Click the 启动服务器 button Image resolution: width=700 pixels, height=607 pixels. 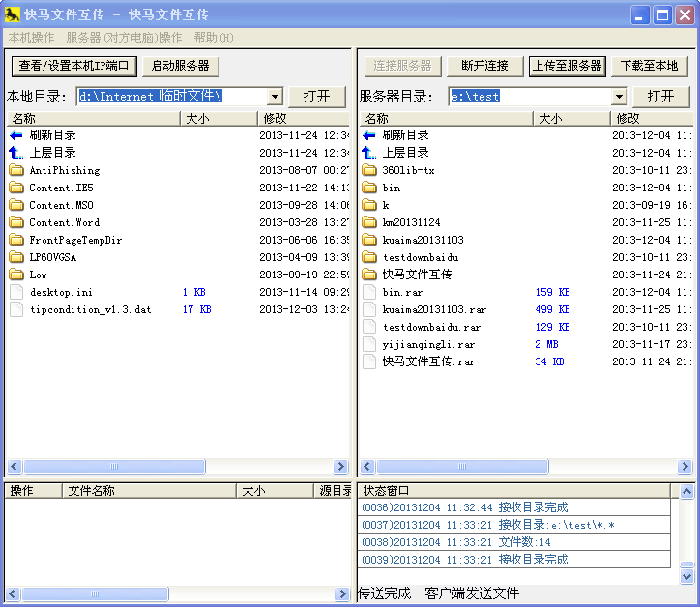tap(181, 66)
